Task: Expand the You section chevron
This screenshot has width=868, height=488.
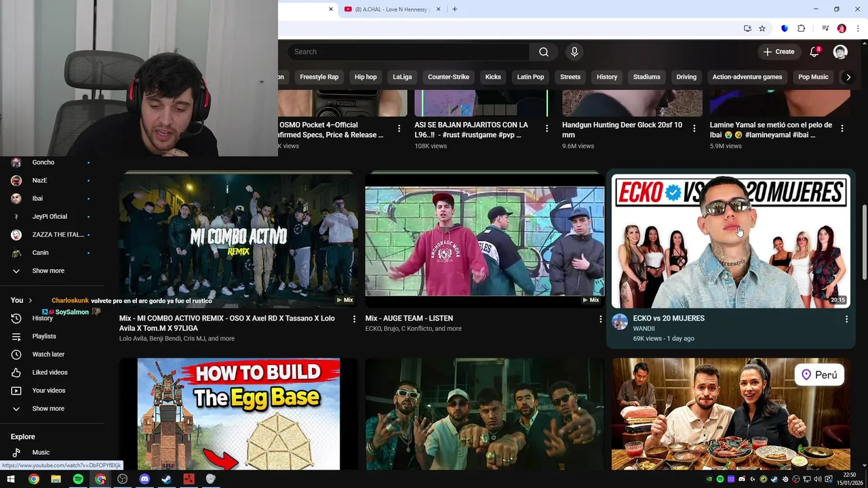Action: (x=30, y=300)
